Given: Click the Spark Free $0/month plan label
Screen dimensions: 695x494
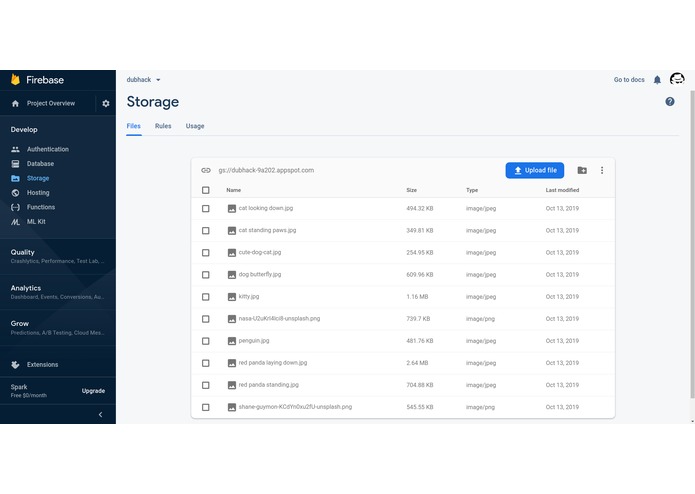Looking at the screenshot, I should [28, 391].
